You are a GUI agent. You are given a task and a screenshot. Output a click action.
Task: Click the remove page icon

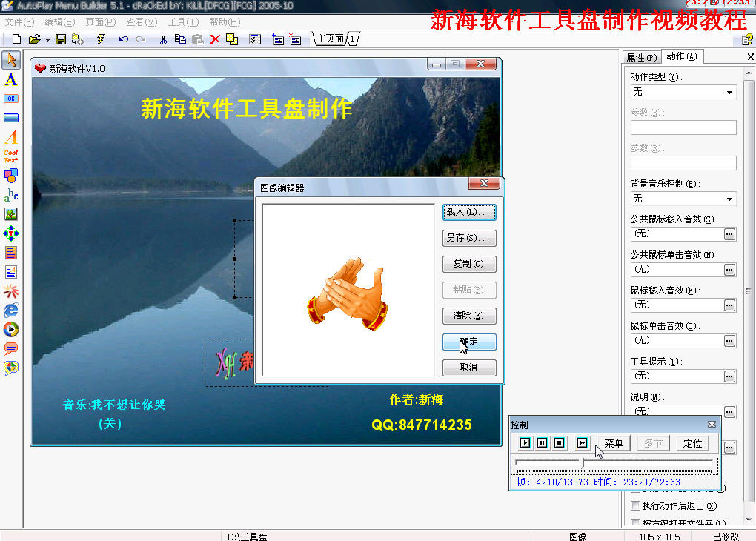point(295,39)
